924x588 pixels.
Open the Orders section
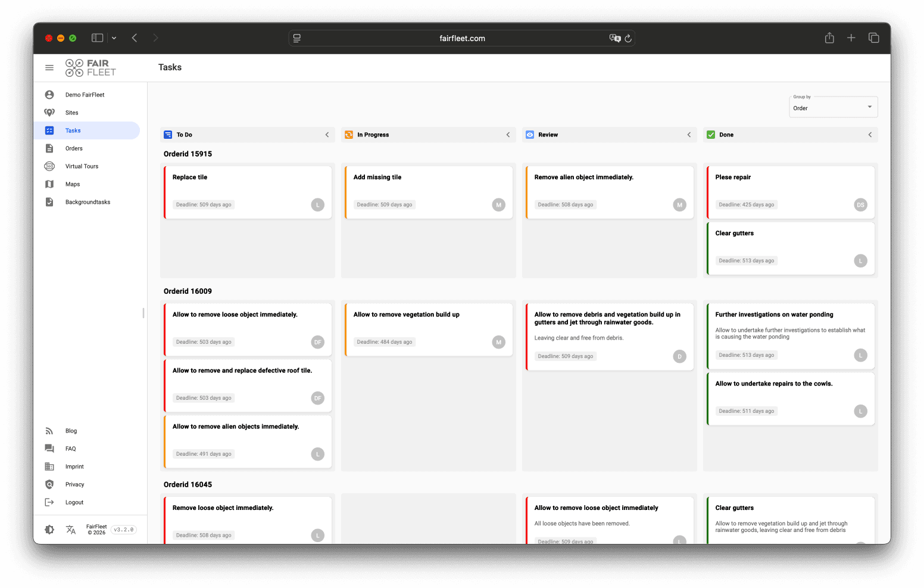pyautogui.click(x=73, y=148)
